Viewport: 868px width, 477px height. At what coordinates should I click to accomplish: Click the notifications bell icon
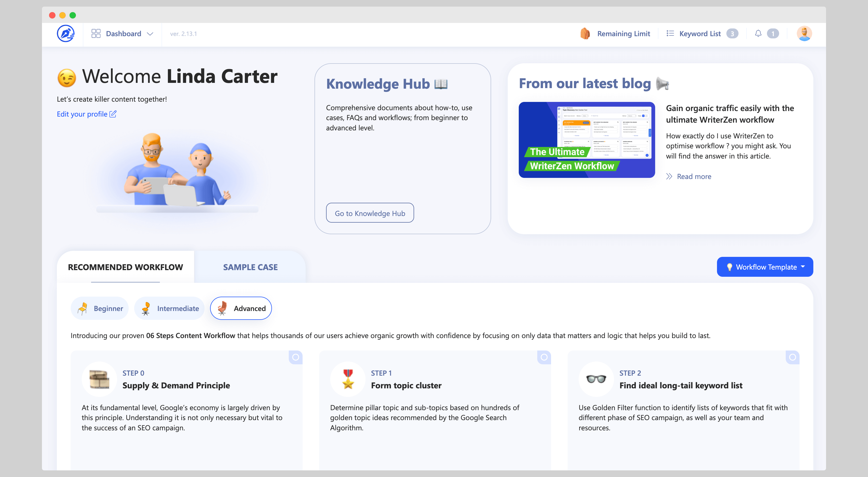(758, 33)
